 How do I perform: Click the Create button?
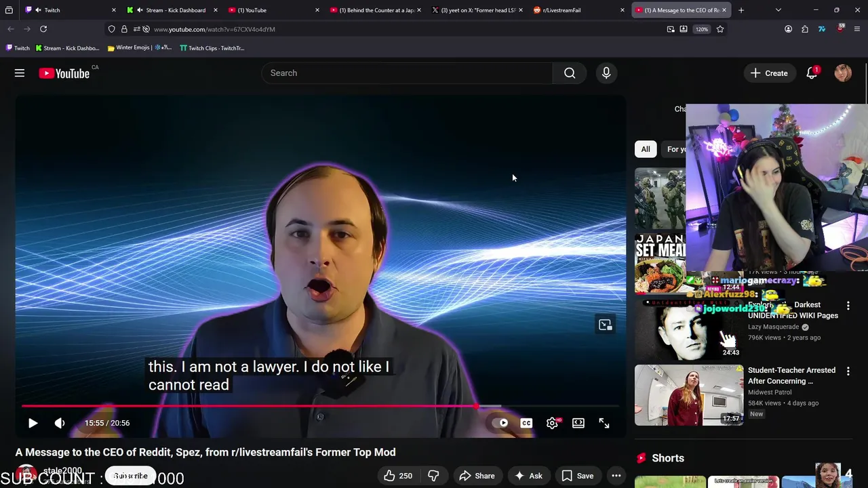[x=769, y=73]
